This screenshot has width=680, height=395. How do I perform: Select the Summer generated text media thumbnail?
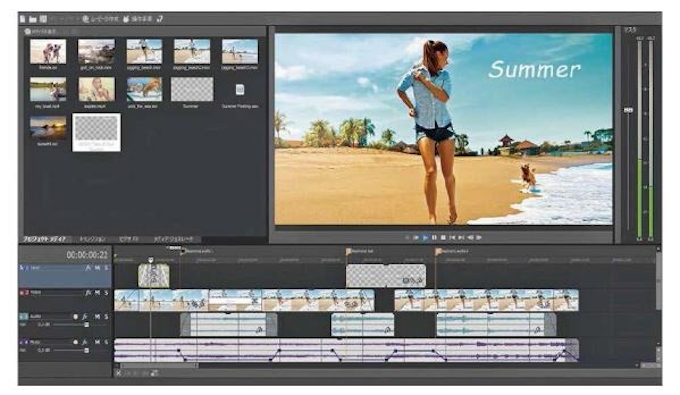coord(192,89)
